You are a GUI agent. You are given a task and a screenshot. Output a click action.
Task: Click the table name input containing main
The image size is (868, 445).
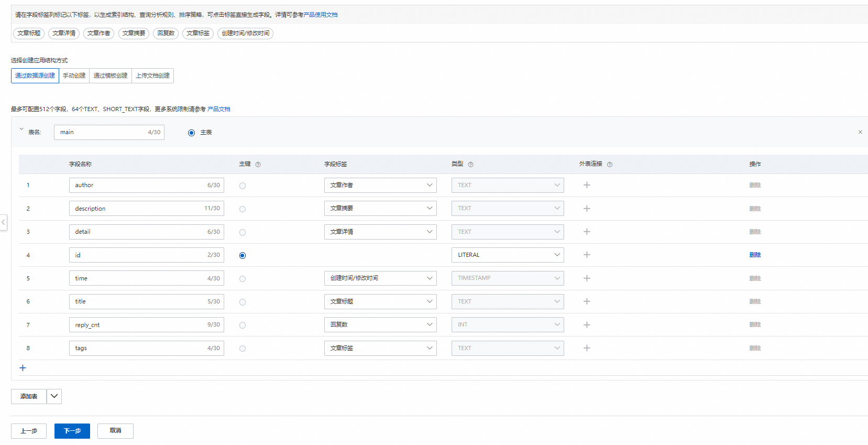[x=109, y=132]
